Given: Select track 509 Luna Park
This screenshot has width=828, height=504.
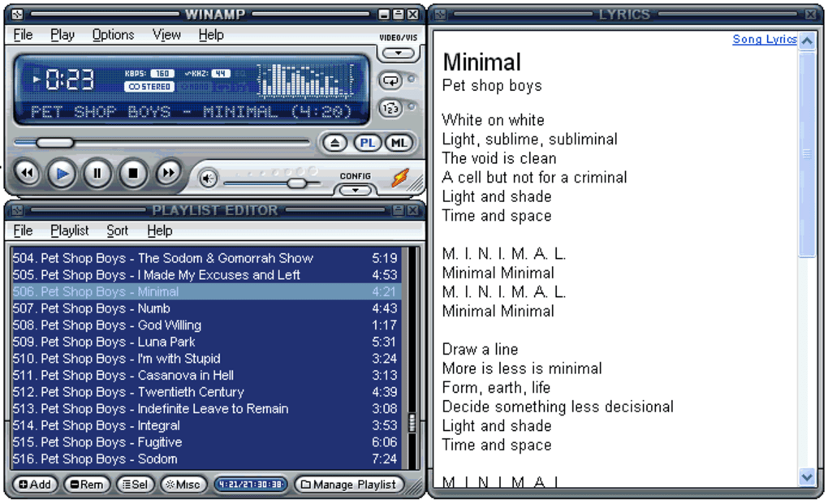Looking at the screenshot, I should (206, 342).
